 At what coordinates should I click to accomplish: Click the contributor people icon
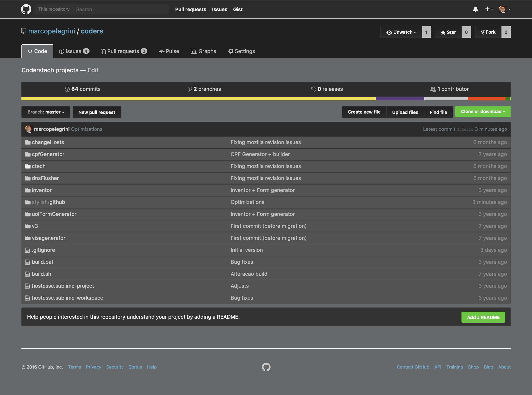click(433, 89)
